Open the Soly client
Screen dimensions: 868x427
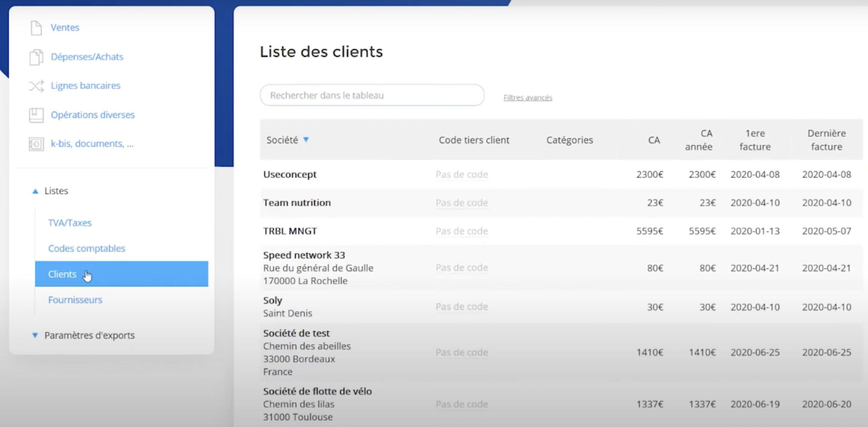[x=273, y=300]
